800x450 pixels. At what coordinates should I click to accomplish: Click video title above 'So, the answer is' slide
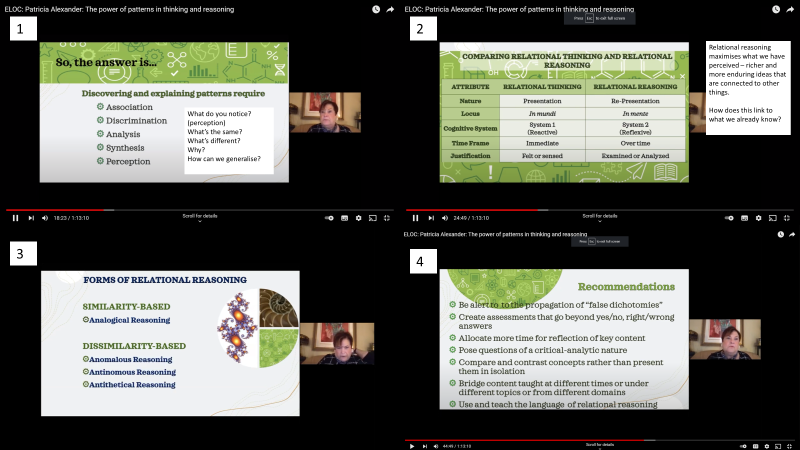point(119,9)
